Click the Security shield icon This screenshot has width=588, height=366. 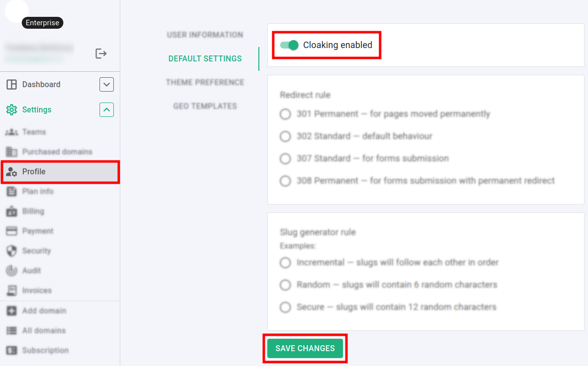(11, 251)
